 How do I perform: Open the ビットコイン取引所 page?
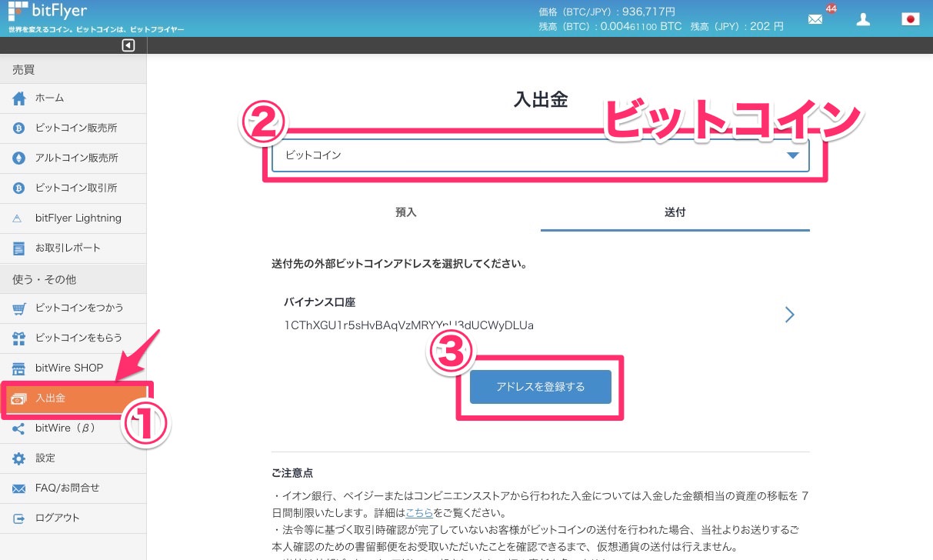[x=75, y=188]
